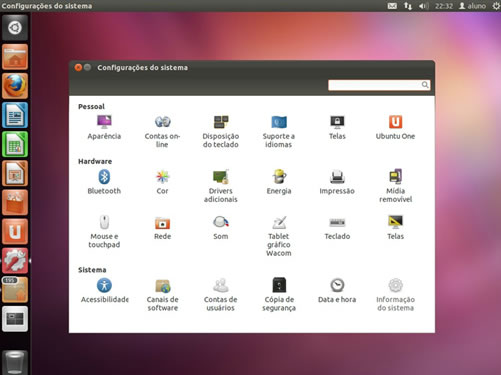Open Contas de usuários
Screen dimensions: 501x375
click(x=221, y=295)
